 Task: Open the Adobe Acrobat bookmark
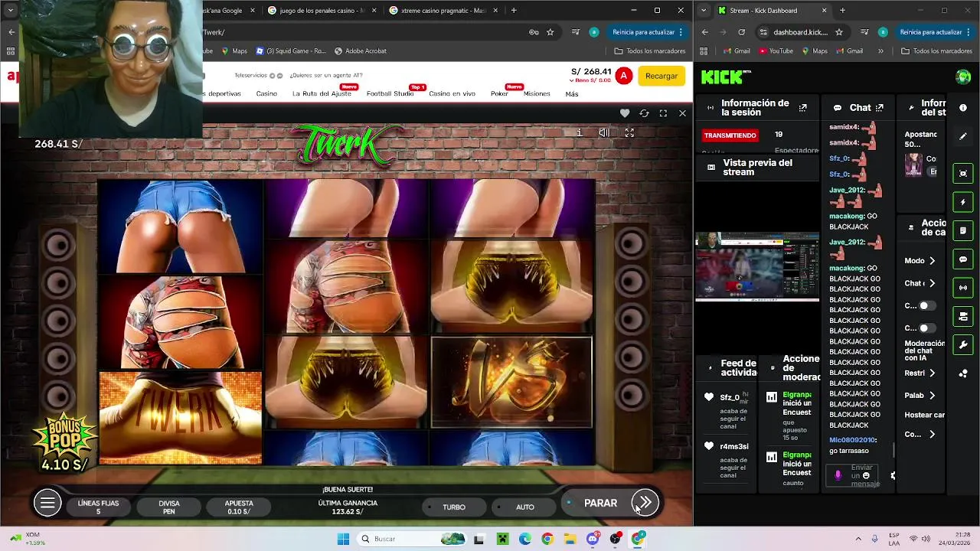coord(361,51)
